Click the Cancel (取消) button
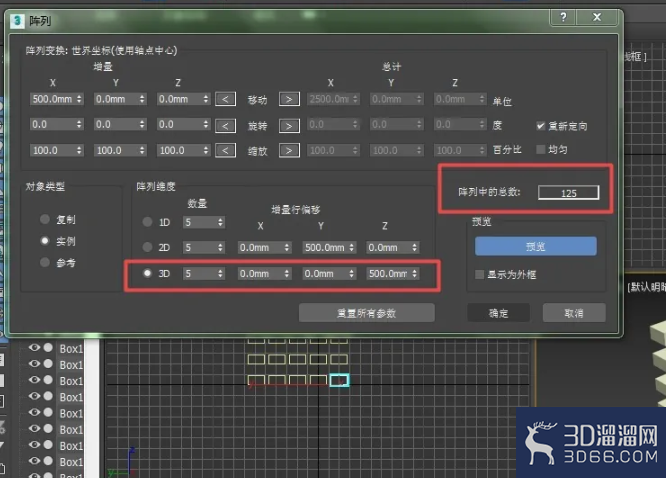The width and height of the screenshot is (666, 478). 574,313
